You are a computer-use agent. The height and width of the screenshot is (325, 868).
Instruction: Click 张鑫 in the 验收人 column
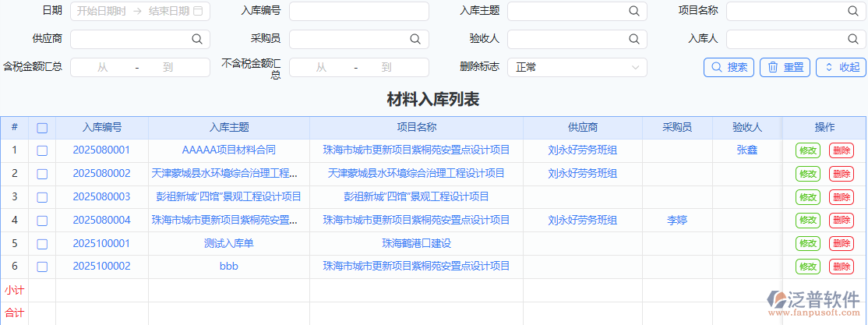click(746, 150)
